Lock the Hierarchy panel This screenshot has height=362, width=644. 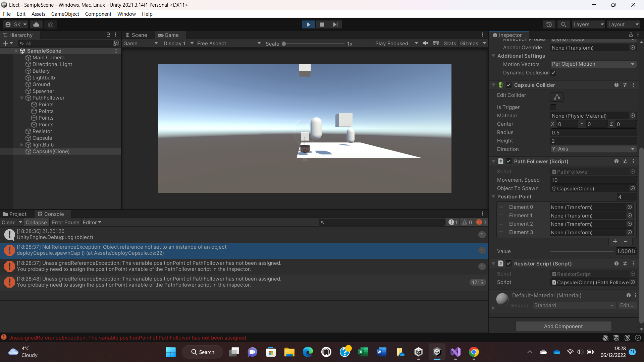point(108,35)
